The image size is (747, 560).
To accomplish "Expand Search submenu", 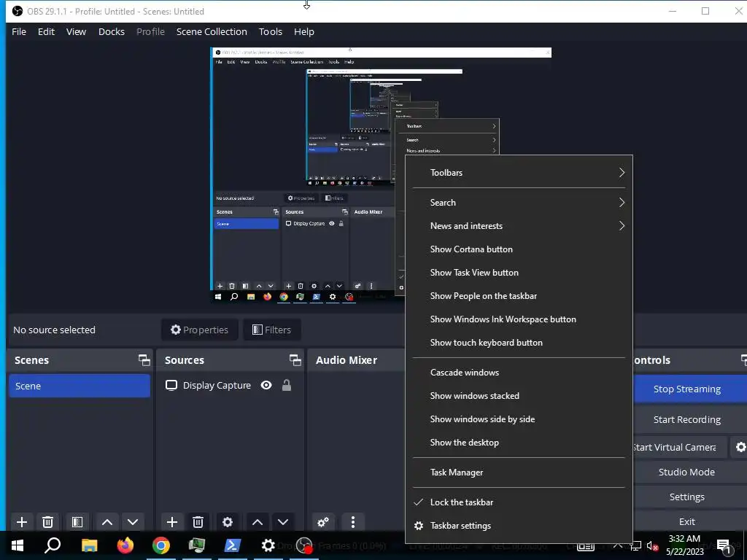I will (x=519, y=203).
